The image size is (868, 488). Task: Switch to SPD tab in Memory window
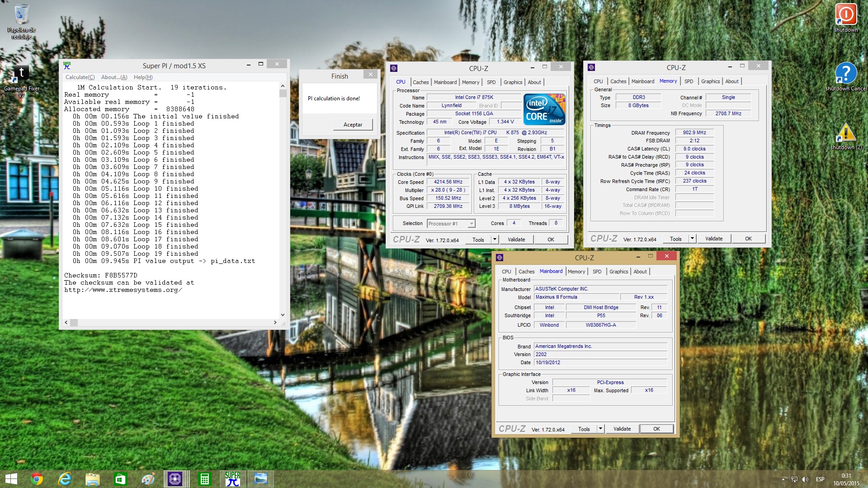click(689, 81)
